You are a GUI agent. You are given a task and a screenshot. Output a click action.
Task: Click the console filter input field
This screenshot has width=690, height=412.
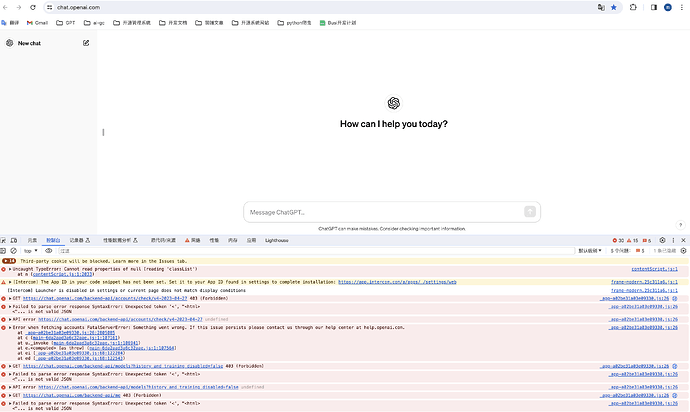[x=316, y=251]
